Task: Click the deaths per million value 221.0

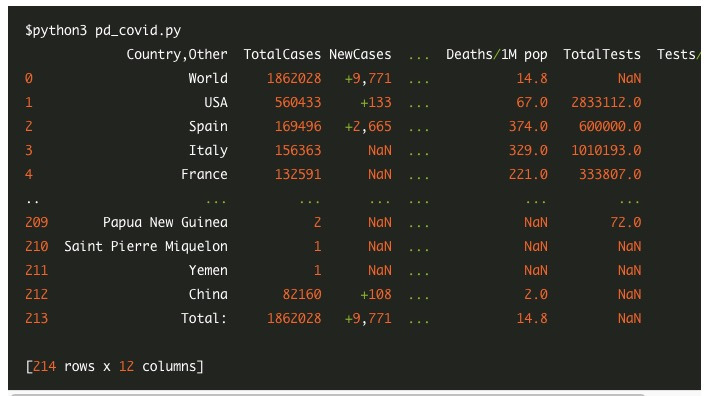Action: tap(528, 174)
